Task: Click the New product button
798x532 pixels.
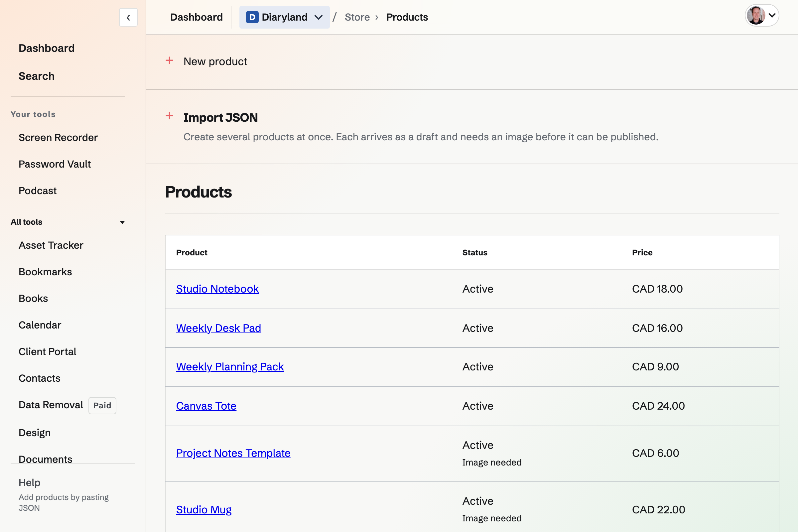Action: tap(215, 62)
